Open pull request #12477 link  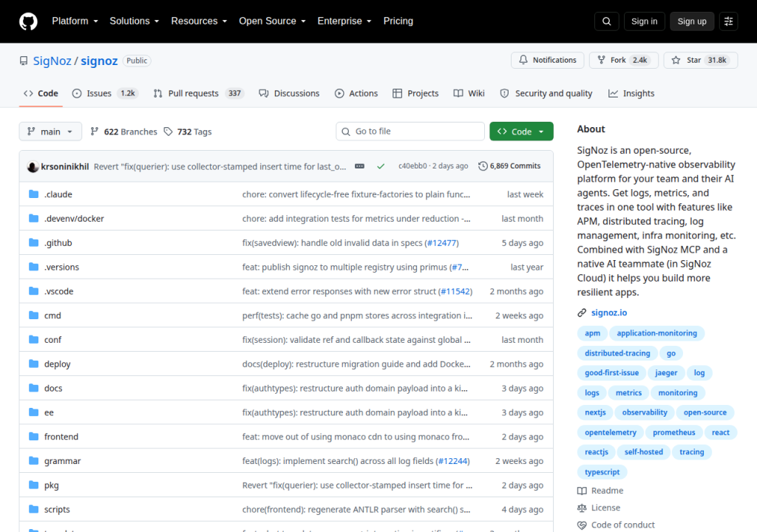pyautogui.click(x=442, y=243)
